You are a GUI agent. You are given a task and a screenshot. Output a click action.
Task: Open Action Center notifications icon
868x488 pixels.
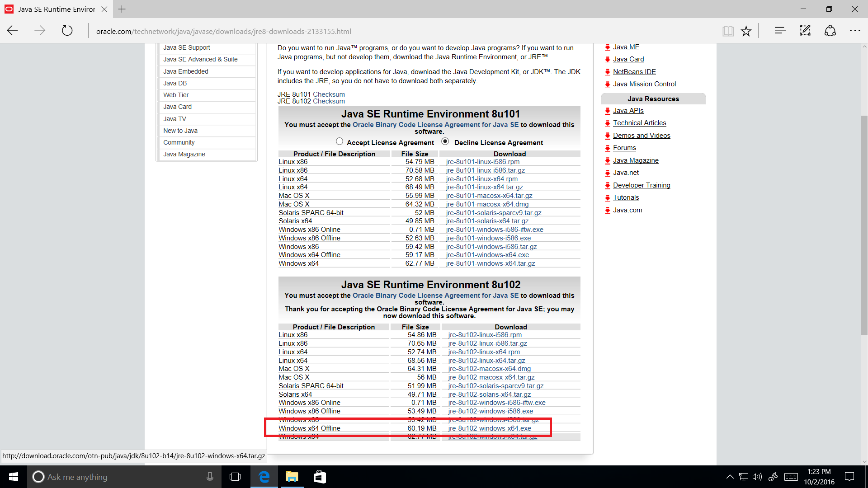point(849,477)
